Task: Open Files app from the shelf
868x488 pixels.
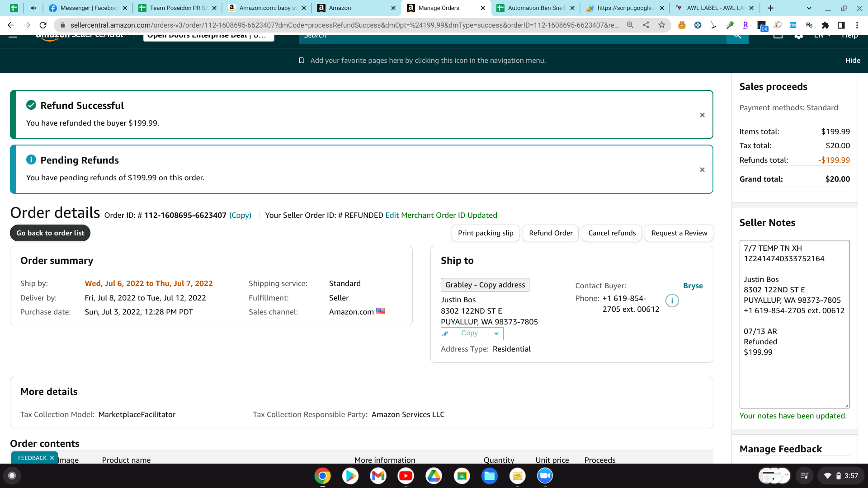Action: coord(490,476)
